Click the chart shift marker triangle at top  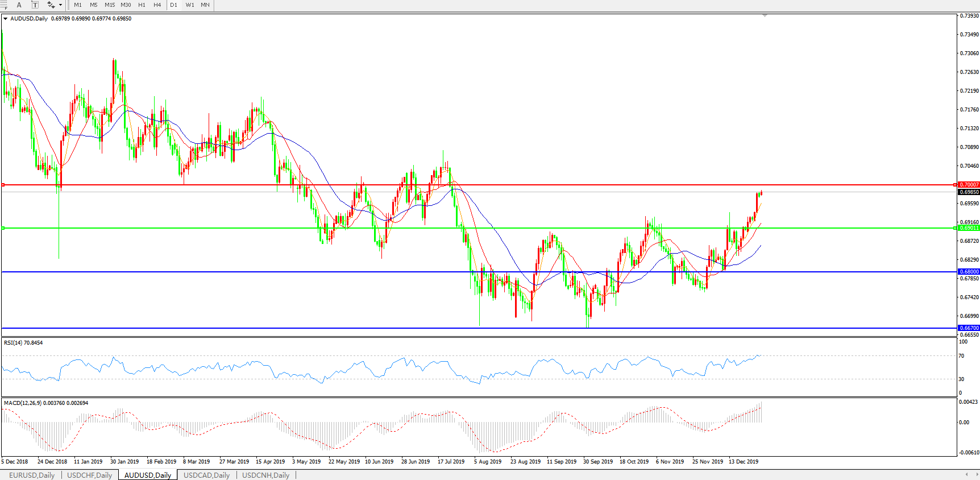coord(765,15)
